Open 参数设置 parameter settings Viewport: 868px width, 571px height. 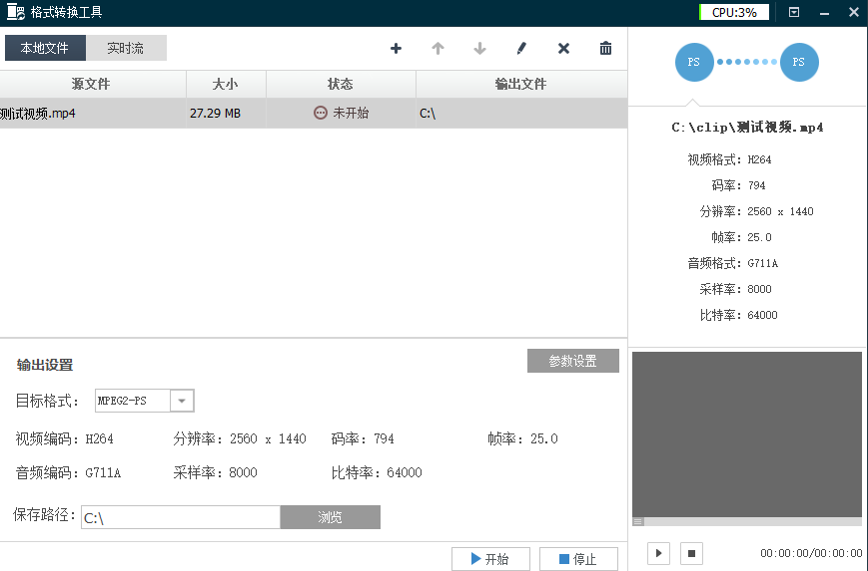573,361
